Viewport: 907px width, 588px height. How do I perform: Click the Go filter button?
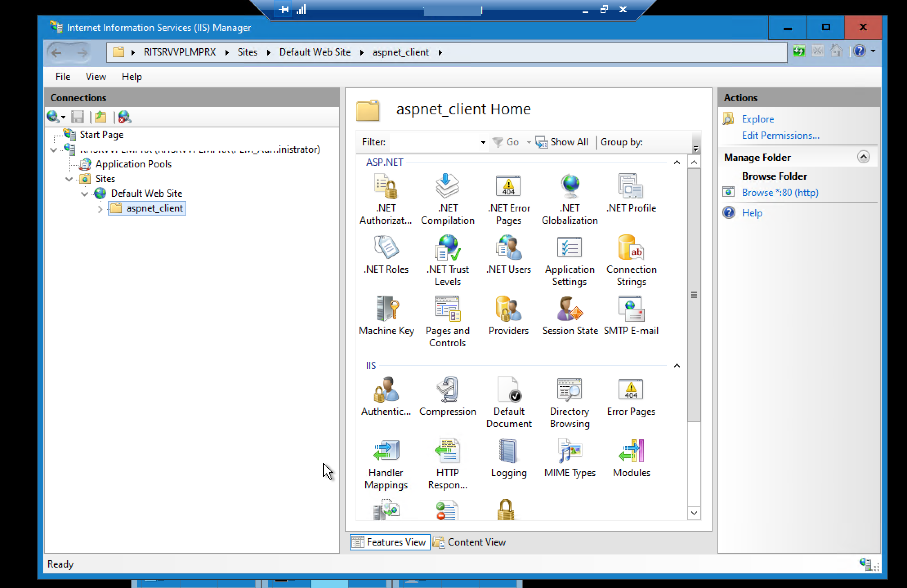(505, 142)
